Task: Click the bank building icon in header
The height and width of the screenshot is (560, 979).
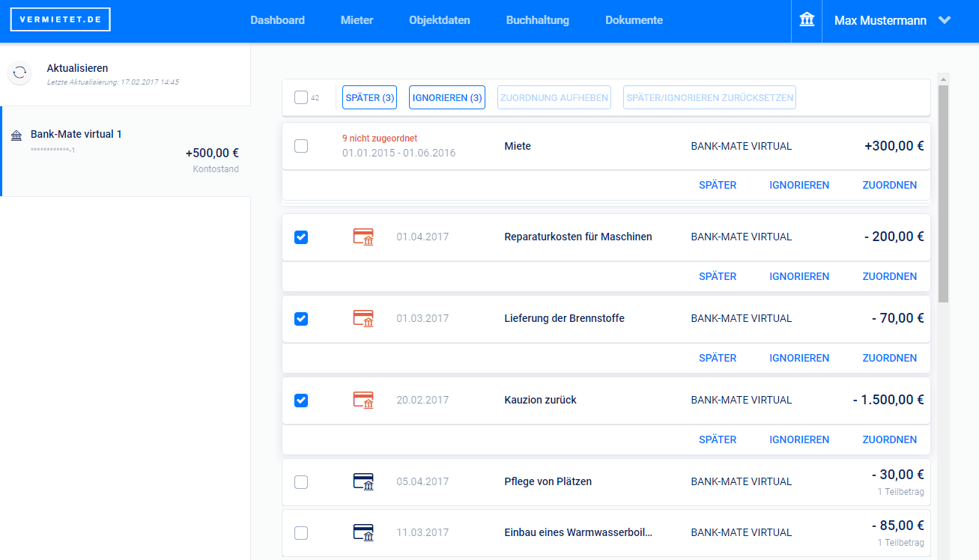Action: click(807, 20)
